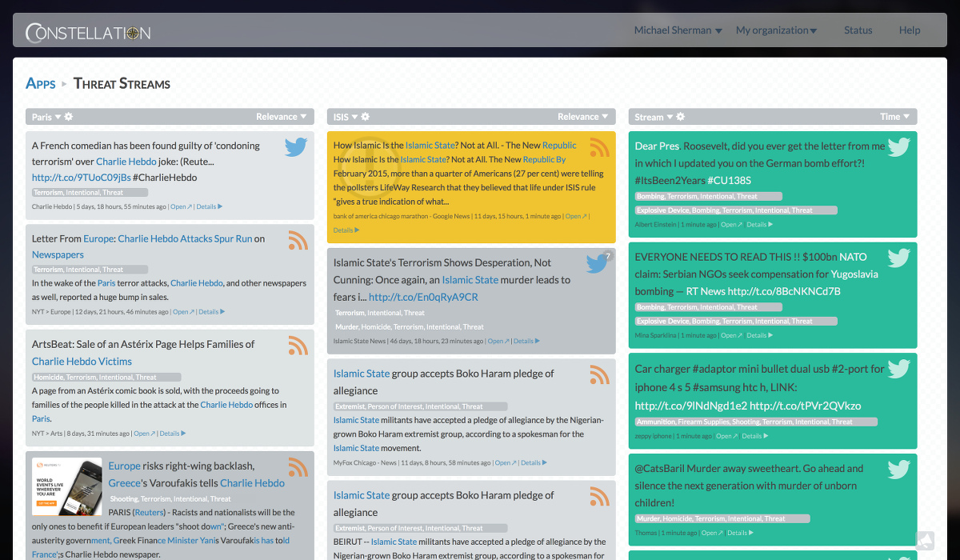Open the Status menu item
Image resolution: width=960 pixels, height=560 pixels.
(x=858, y=30)
